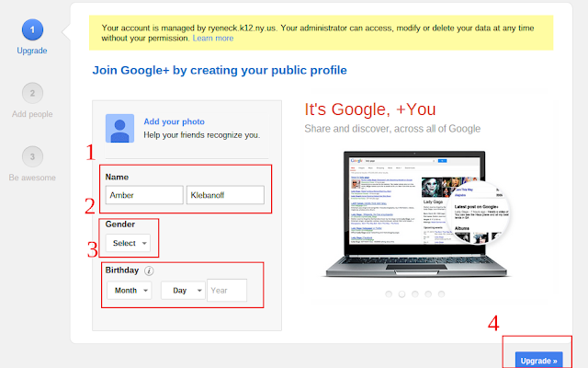Click the It's Google, +You heading
Viewport: 588px width, 368px height.
click(x=370, y=109)
